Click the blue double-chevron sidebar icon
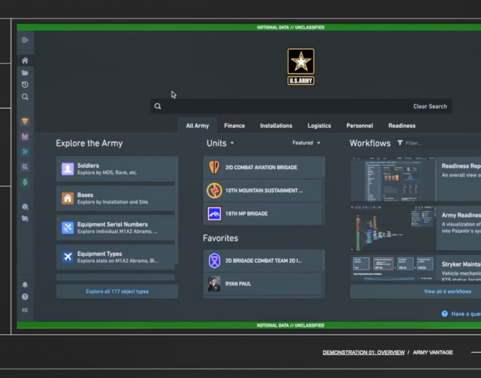 (x=25, y=152)
